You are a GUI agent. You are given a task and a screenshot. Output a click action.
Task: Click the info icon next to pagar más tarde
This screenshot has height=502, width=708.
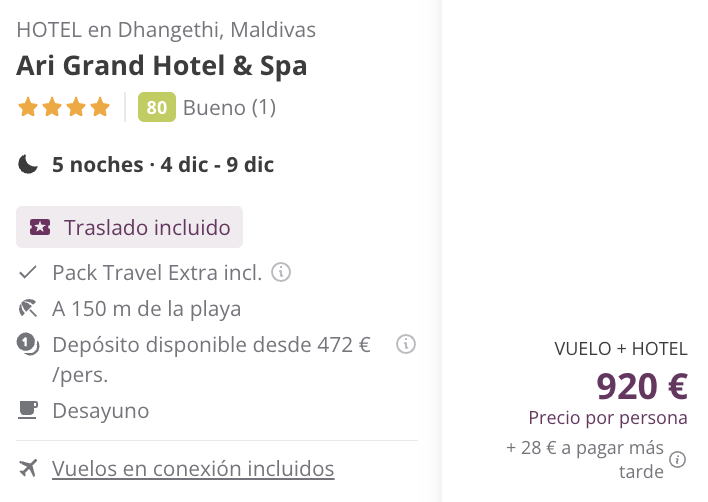677,460
